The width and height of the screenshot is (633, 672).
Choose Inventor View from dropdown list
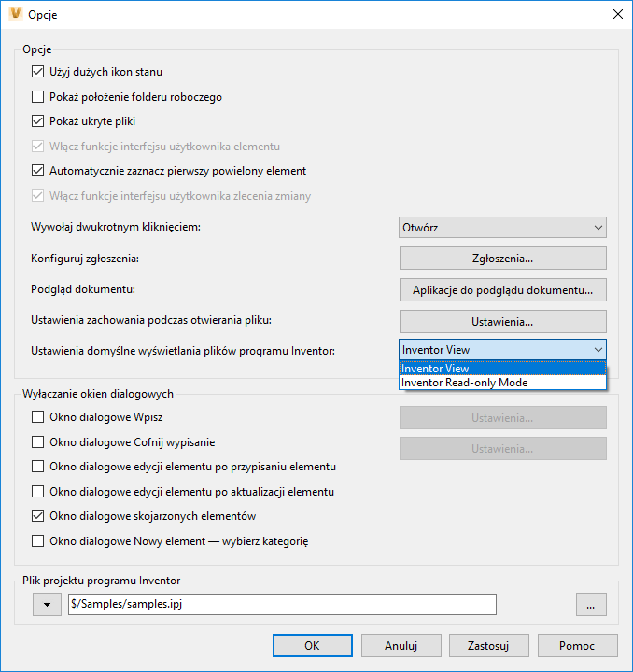502,369
